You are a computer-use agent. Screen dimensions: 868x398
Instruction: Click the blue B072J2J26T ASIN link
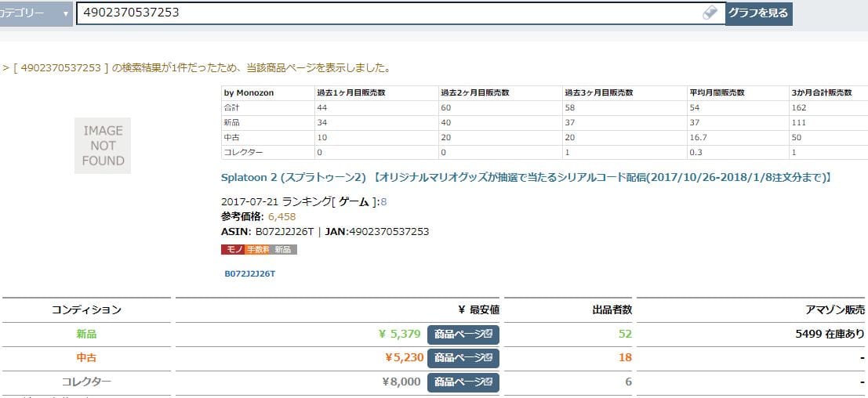(250, 274)
